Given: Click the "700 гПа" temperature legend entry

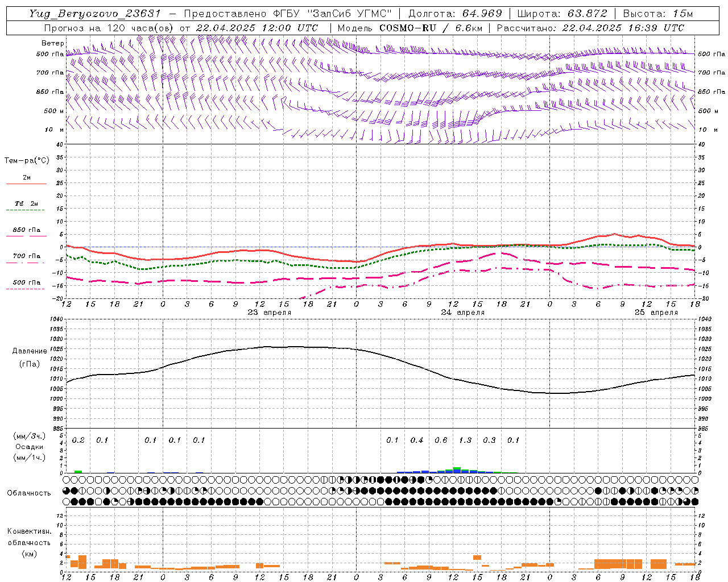Looking at the screenshot, I should [x=26, y=256].
